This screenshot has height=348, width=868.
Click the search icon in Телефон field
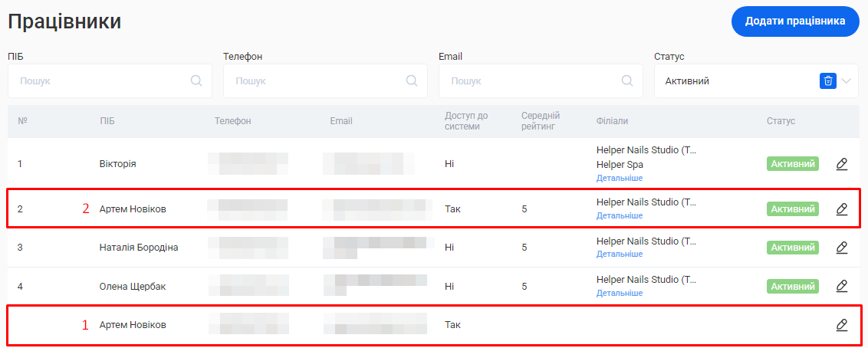click(412, 80)
